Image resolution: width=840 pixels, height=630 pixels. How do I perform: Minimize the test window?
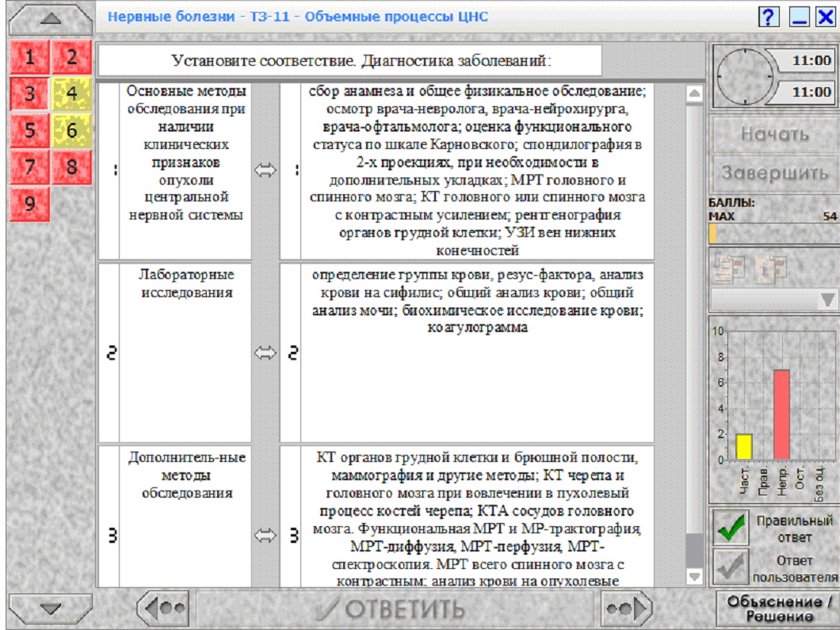799,17
